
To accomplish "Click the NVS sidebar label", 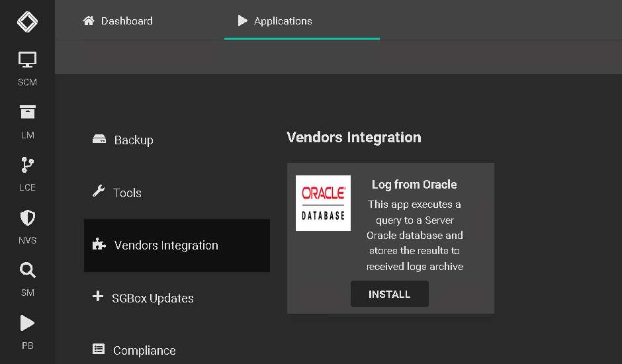I will 27,240.
